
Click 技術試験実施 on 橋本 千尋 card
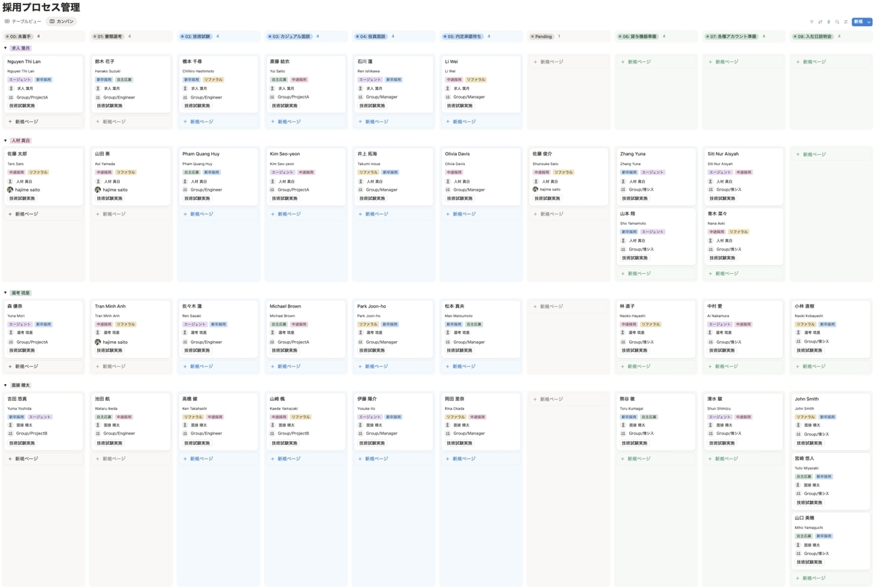point(197,106)
